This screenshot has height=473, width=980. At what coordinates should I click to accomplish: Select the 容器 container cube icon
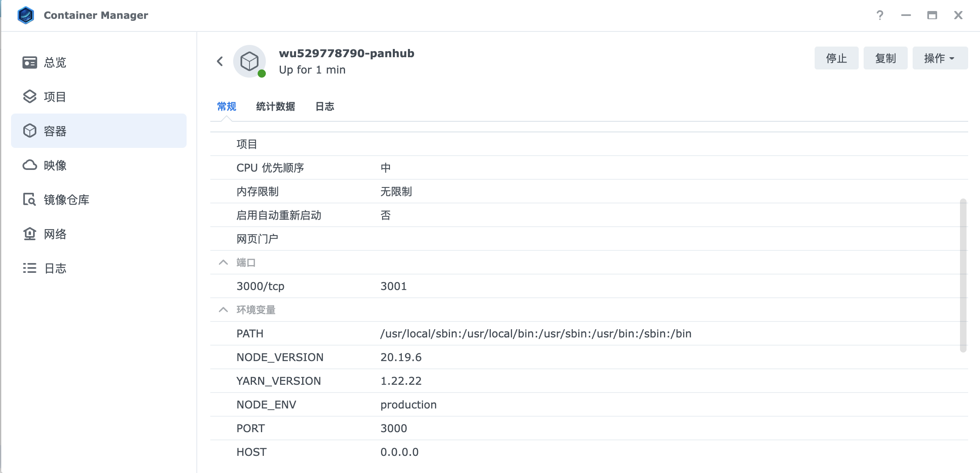(x=29, y=131)
